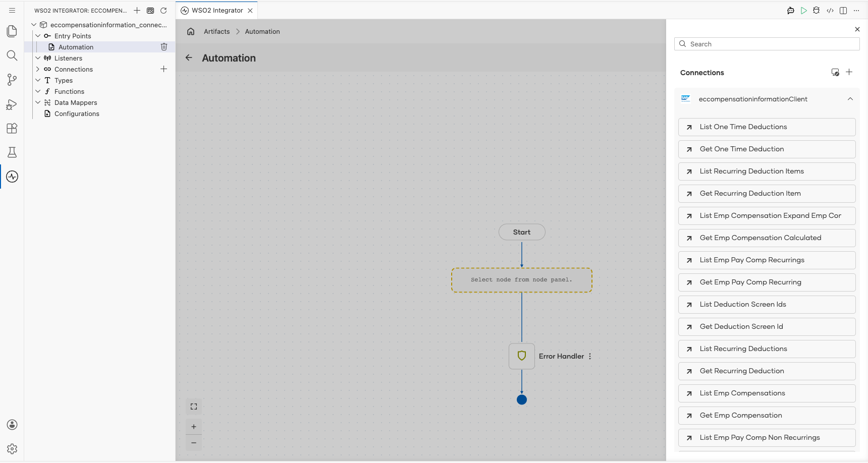Close the Connections side panel
Viewport: 868px width, 463px height.
(857, 29)
